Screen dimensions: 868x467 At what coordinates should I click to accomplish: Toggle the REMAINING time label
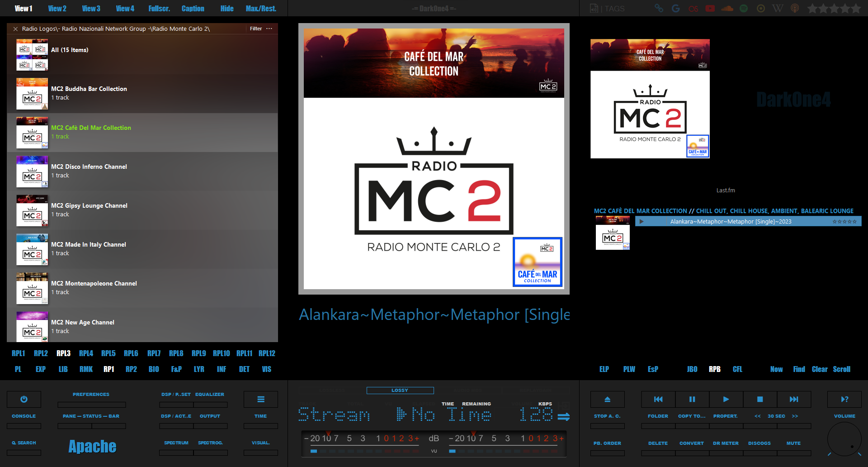(x=476, y=404)
